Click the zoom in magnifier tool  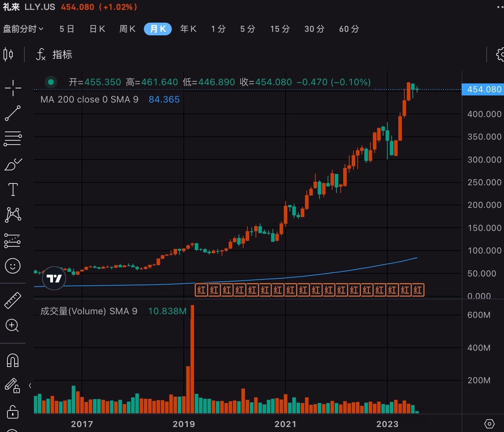click(x=12, y=326)
